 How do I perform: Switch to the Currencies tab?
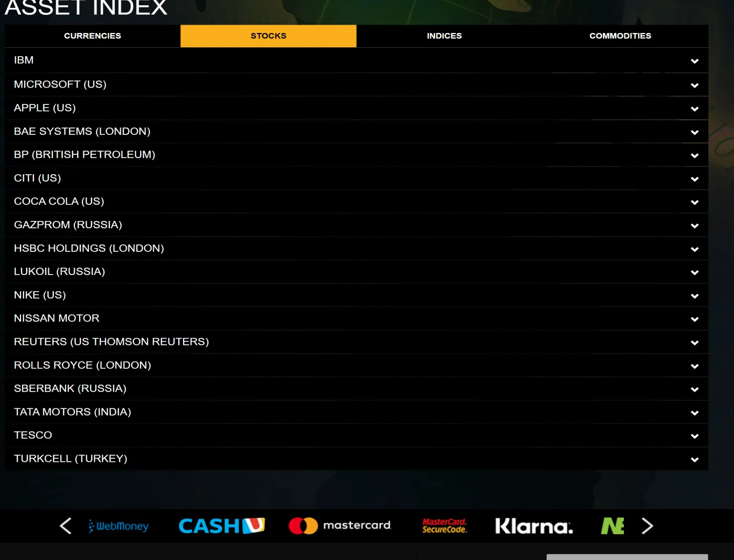coord(92,36)
